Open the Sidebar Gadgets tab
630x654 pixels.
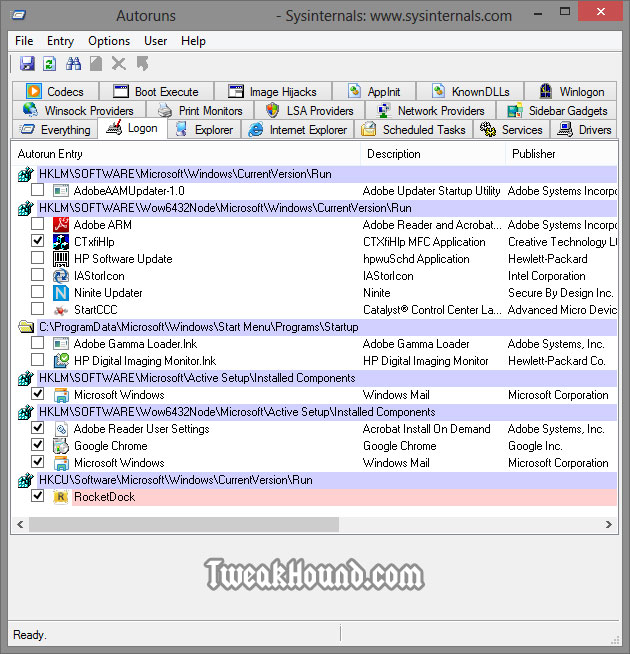point(557,111)
